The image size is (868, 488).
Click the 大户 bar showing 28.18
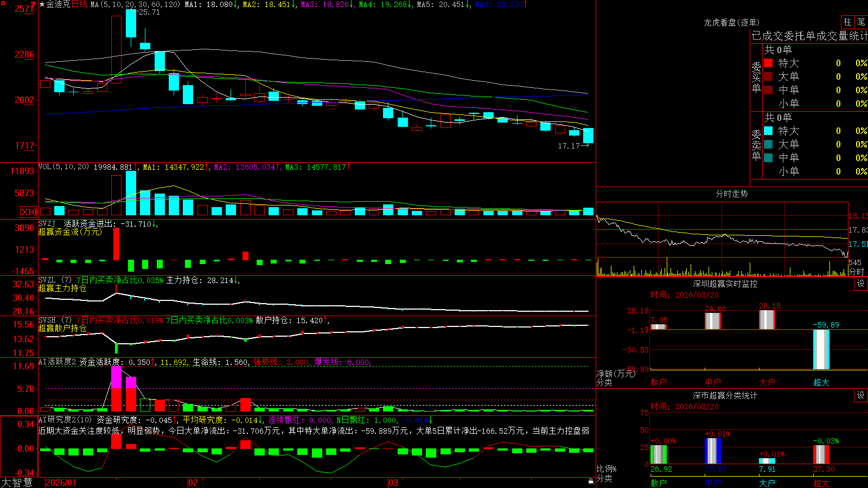[767, 320]
